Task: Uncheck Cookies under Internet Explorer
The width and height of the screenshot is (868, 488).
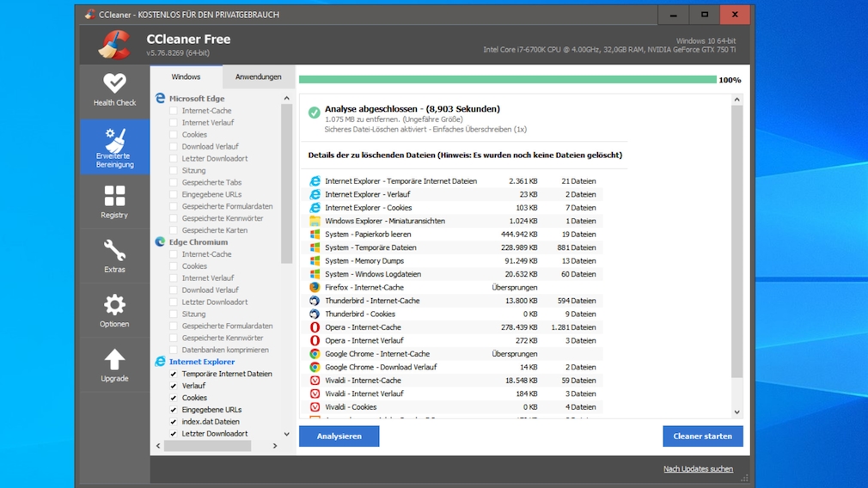Action: coord(174,398)
